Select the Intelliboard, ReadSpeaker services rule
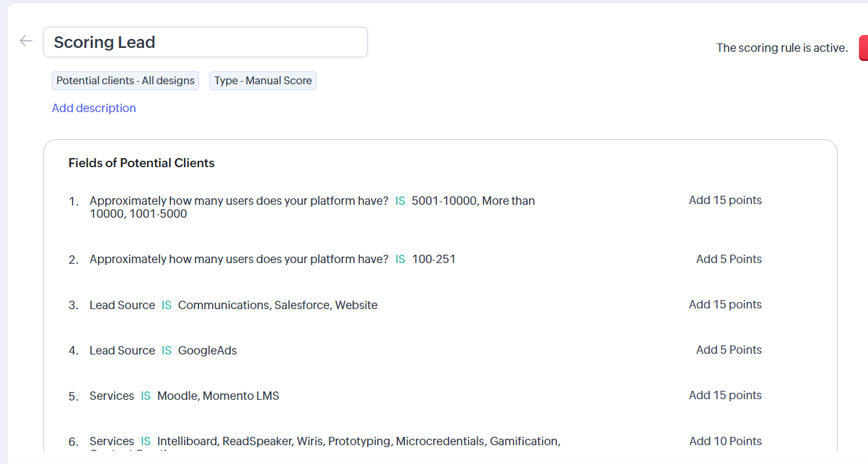This screenshot has width=868, height=464. click(x=324, y=441)
